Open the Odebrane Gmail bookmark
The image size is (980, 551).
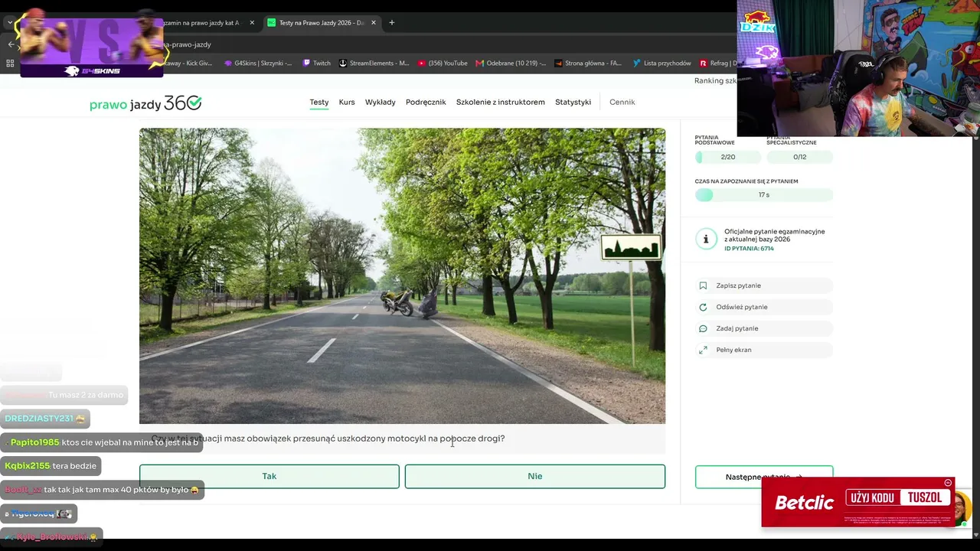click(x=511, y=64)
